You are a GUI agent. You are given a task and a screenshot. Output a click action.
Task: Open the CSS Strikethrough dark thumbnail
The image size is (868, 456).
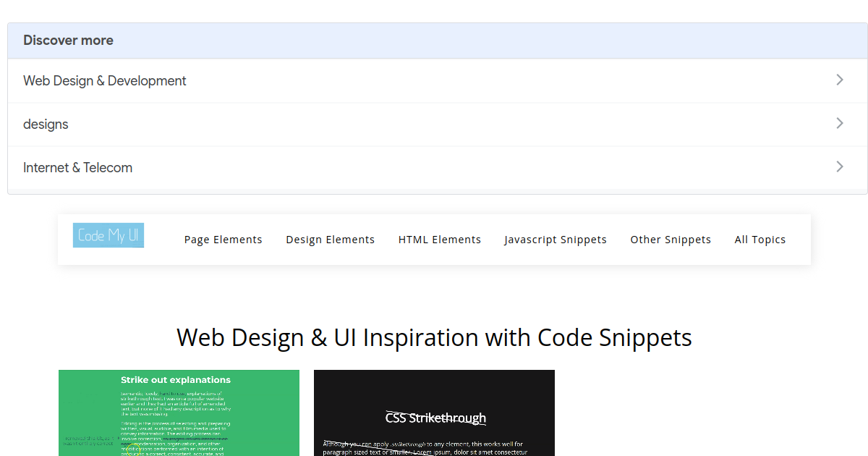pos(434,413)
